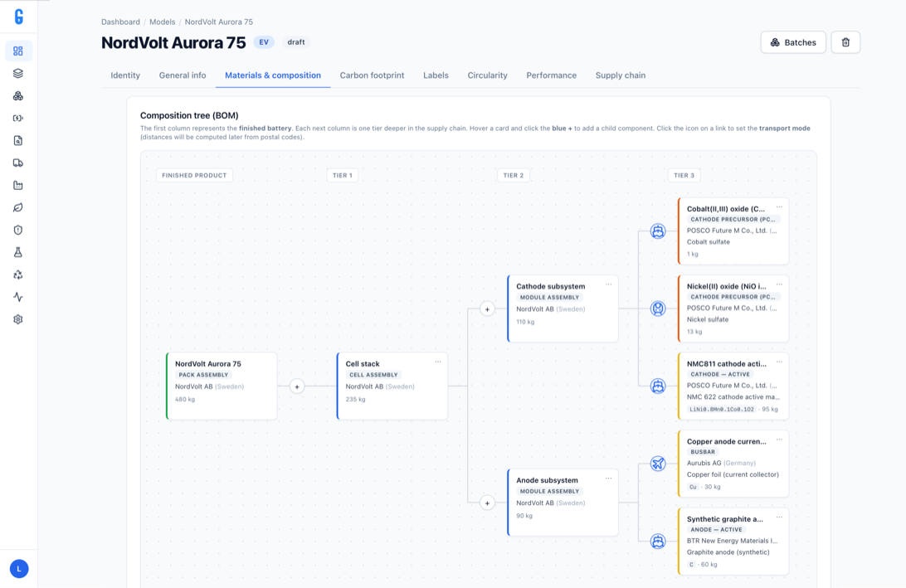Click plus button after NordVolt Aurora 75 card
The image size is (906, 588).
[x=297, y=386]
